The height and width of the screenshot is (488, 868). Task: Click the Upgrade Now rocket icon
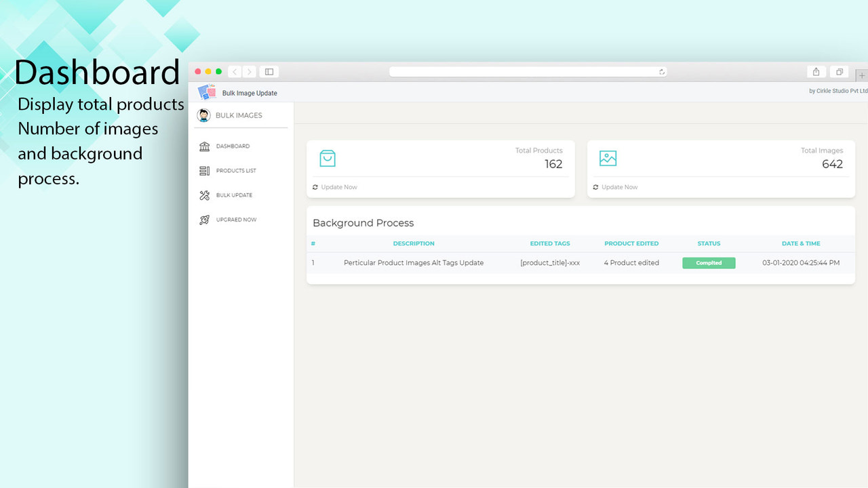click(x=204, y=219)
